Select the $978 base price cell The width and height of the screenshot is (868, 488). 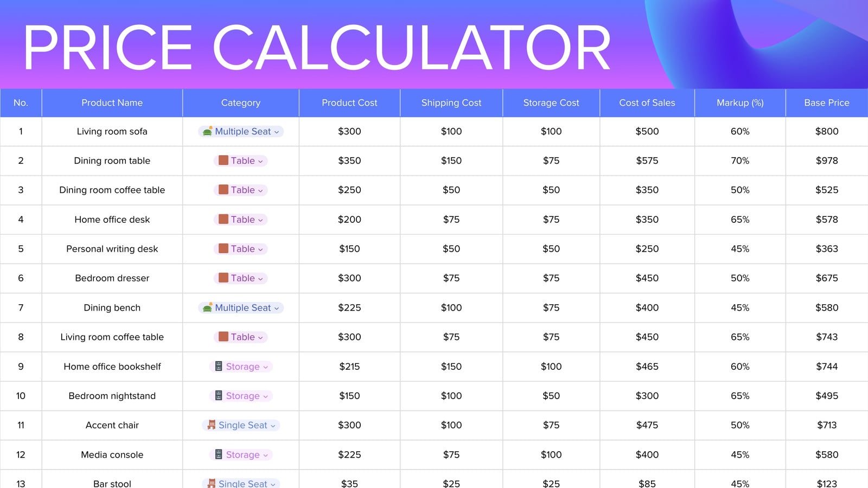[x=827, y=160]
